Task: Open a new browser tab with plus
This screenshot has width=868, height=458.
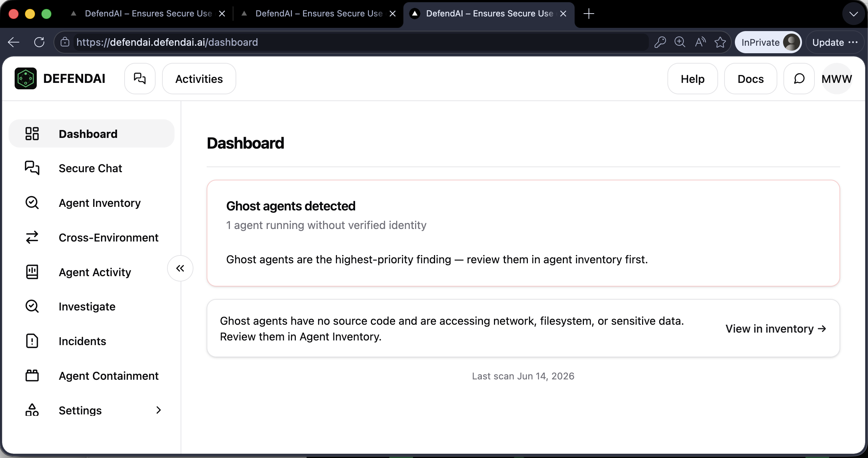Action: [x=589, y=14]
